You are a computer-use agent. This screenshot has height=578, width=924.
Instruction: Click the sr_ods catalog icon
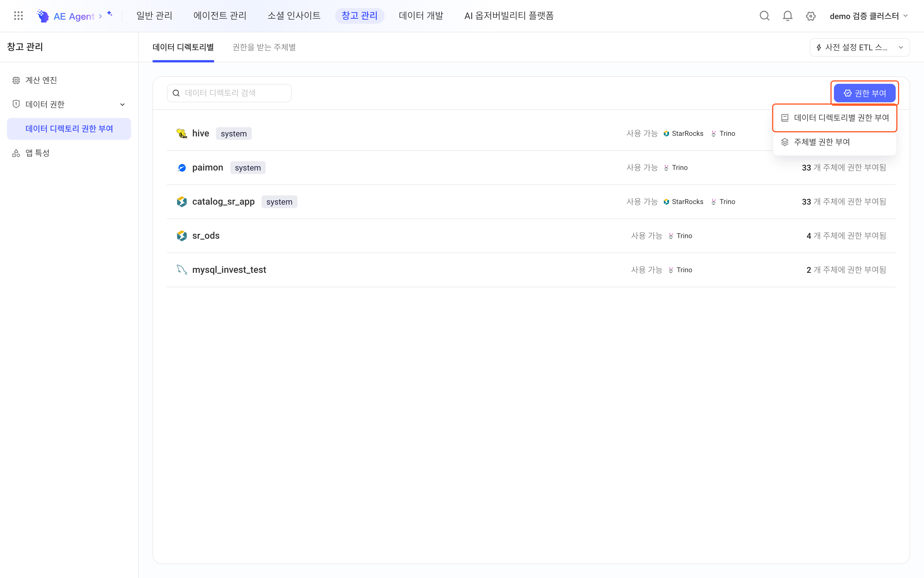pos(182,236)
